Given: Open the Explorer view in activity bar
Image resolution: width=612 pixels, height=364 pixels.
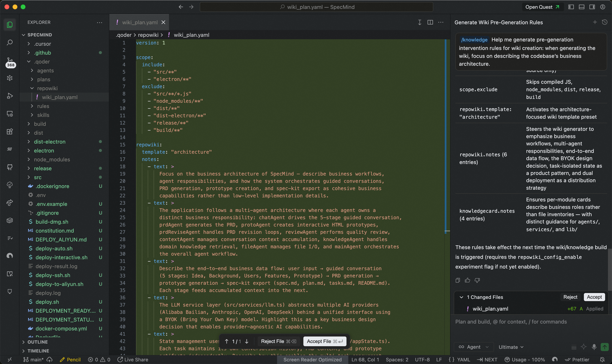Looking at the screenshot, I should point(10,24).
